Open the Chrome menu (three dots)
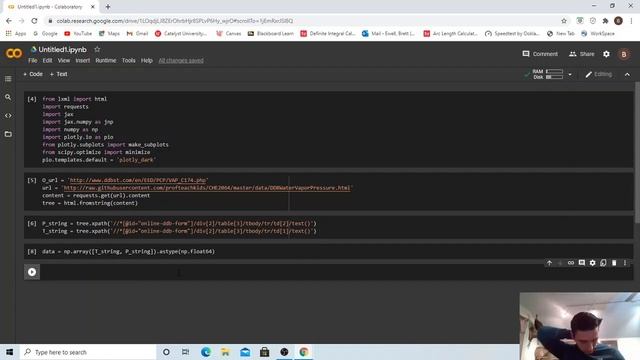640x360 pixels. (x=631, y=21)
